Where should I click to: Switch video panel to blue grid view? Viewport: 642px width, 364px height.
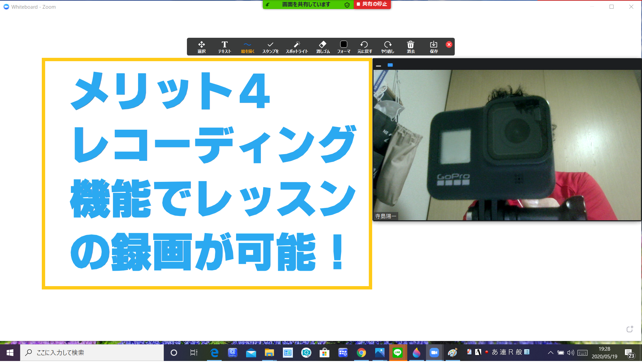(x=390, y=65)
